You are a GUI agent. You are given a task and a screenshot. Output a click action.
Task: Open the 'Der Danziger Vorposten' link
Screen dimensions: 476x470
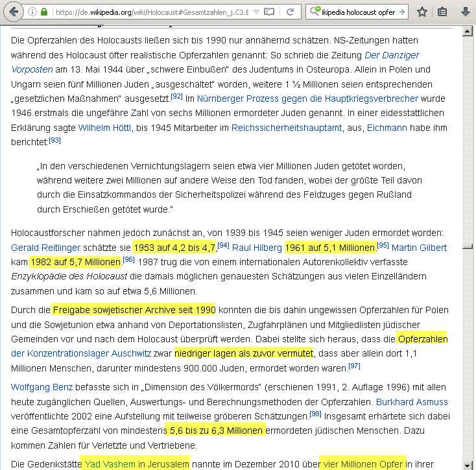coord(392,55)
